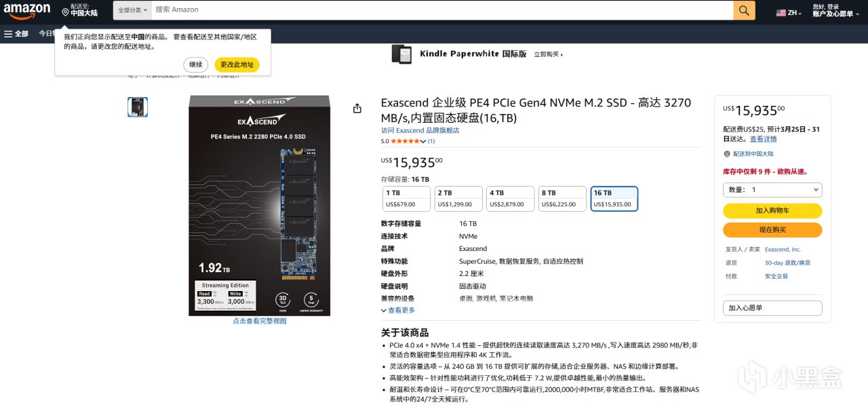
Task: Click the 现在购买 buy now button
Action: tap(772, 230)
